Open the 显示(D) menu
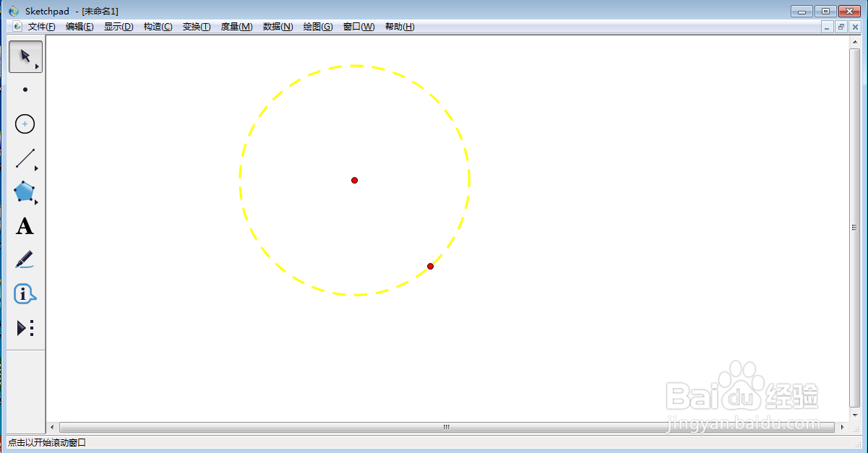 pyautogui.click(x=119, y=27)
